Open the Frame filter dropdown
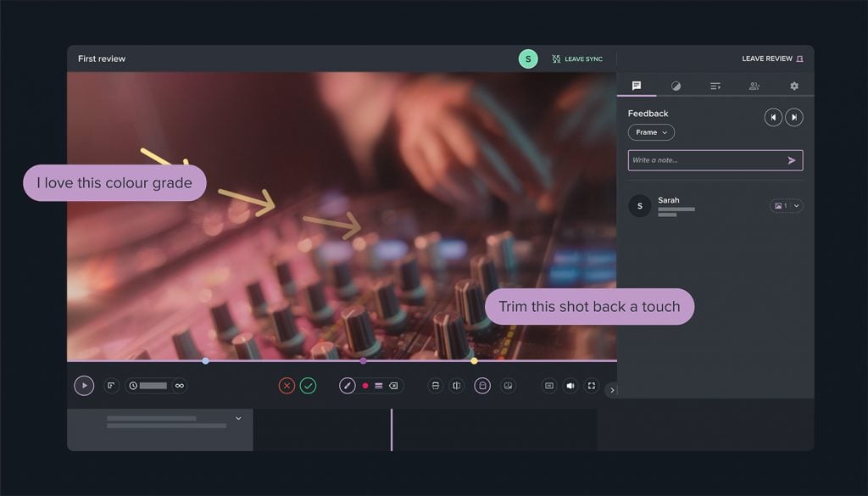The height and width of the screenshot is (496, 868). coord(650,132)
